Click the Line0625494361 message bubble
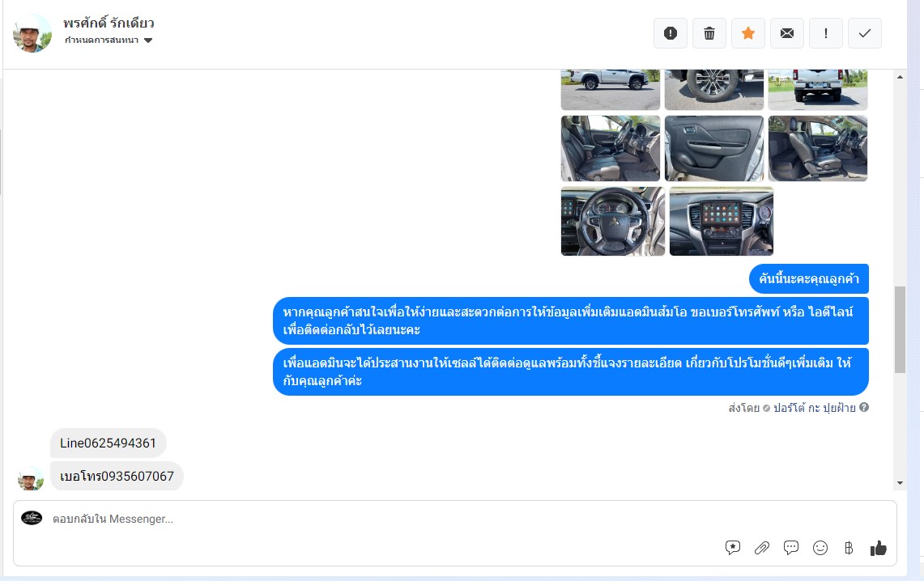924x581 pixels. tap(109, 443)
